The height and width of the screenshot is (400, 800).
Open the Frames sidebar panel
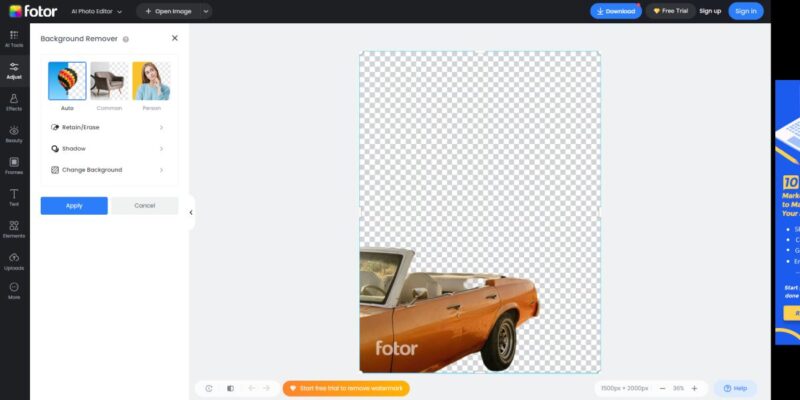pos(14,166)
